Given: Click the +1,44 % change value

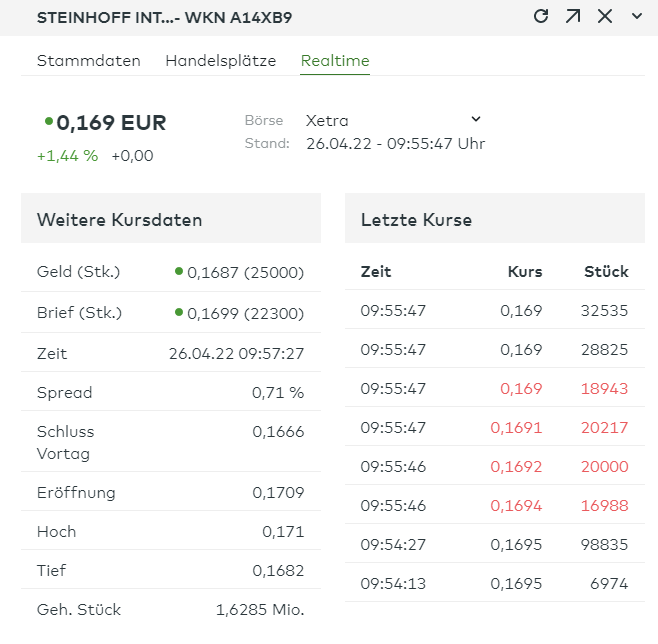Looking at the screenshot, I should (x=67, y=155).
